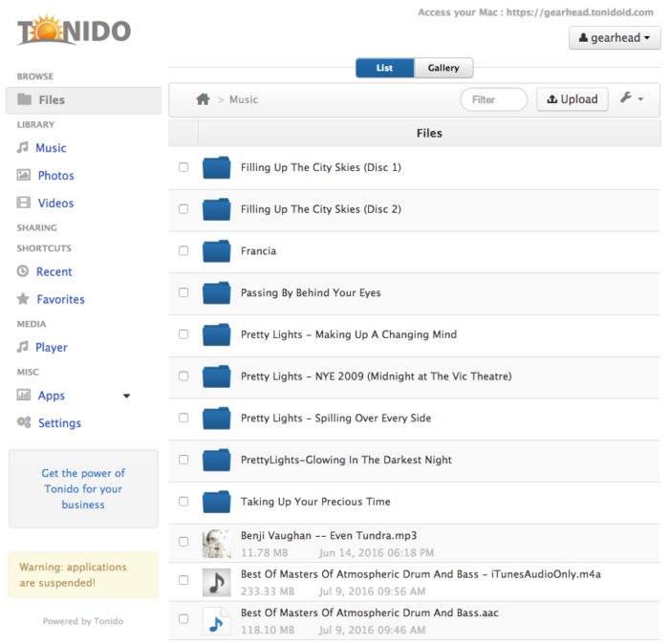Tick checkbox beside Benji Vaughan mp3 file

pyautogui.click(x=183, y=542)
